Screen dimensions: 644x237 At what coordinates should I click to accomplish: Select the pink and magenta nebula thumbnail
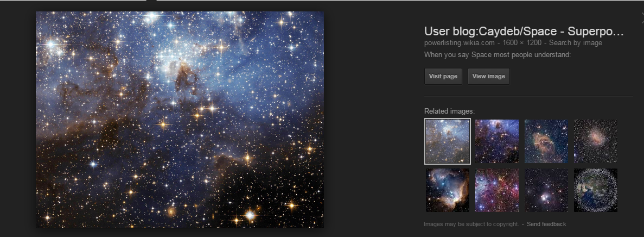tap(497, 190)
